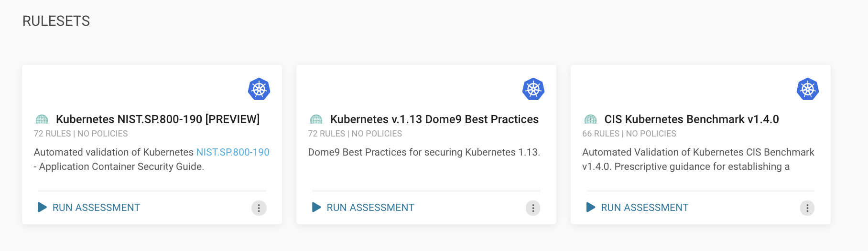Click the dome logo beside CIS Kubernetes Benchmark title
The height and width of the screenshot is (251, 868).
click(x=591, y=119)
